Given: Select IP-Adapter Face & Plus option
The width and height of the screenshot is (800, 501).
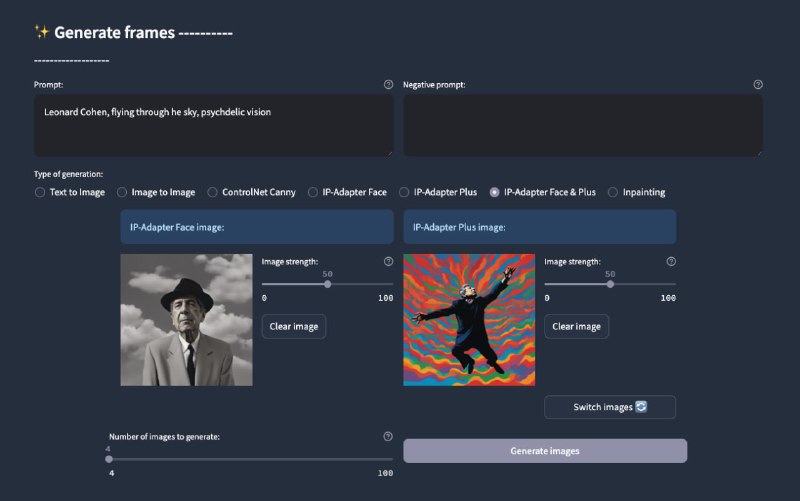Looking at the screenshot, I should click(x=494, y=192).
